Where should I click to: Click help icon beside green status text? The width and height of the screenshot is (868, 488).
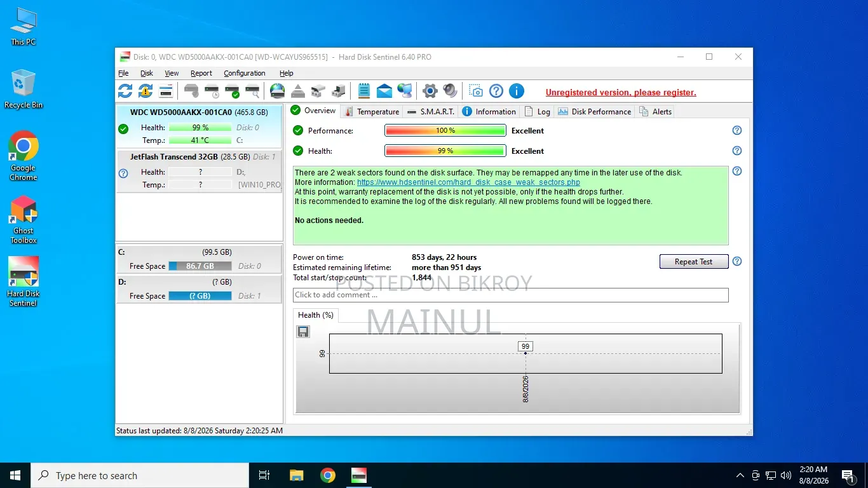pos(737,171)
